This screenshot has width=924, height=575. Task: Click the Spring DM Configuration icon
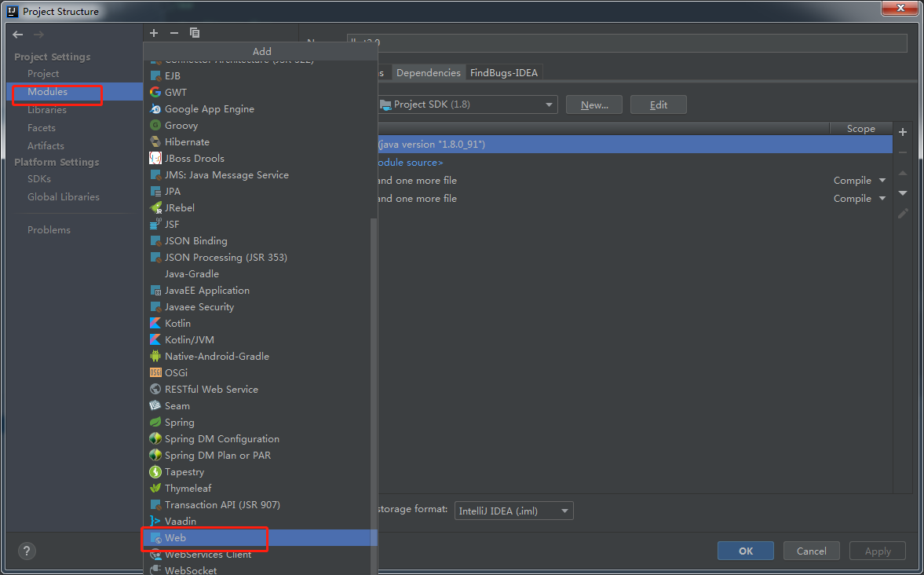(x=155, y=439)
